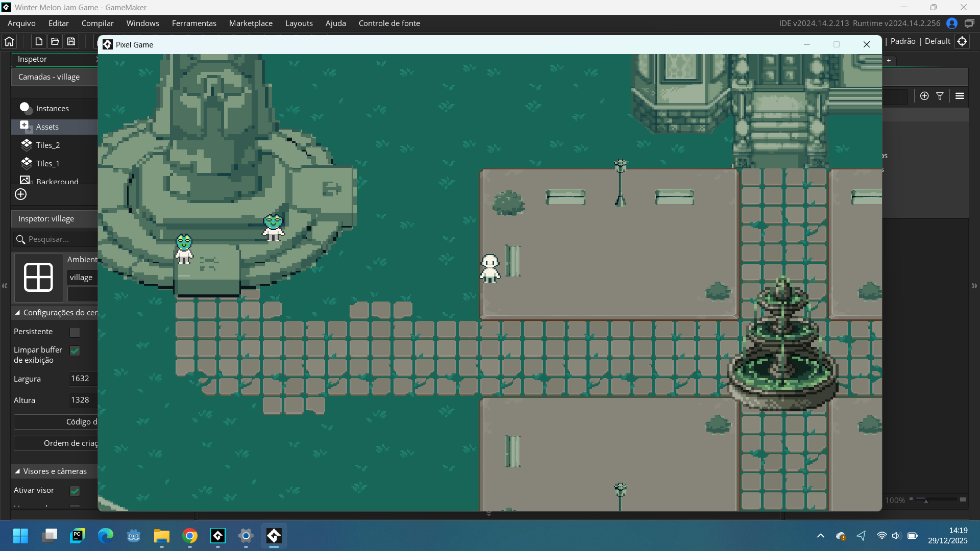Viewport: 980px width, 551px height.
Task: Add a new layer with plus circle
Action: point(20,194)
